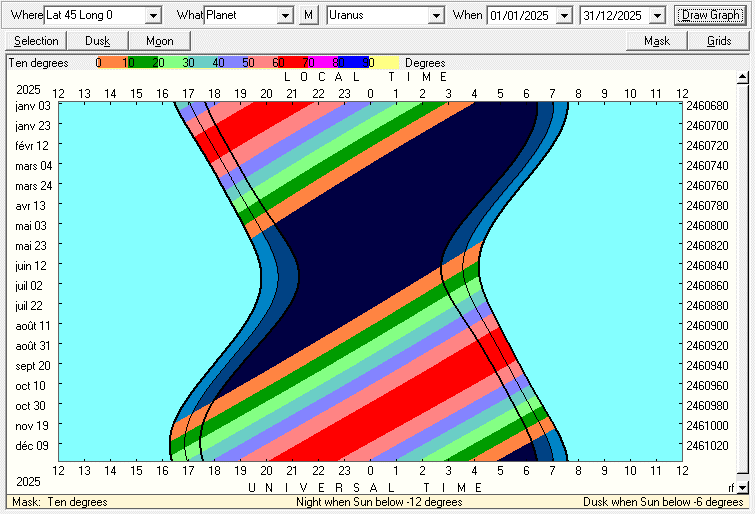This screenshot has height=514, width=755.
Task: Click Julian date 2460840 label
Action: pos(707,265)
